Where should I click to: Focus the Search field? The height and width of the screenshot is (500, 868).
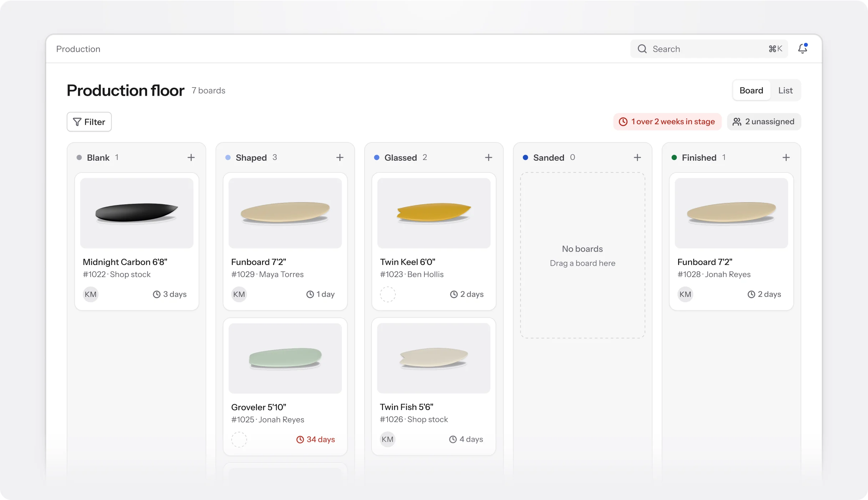[709, 49]
